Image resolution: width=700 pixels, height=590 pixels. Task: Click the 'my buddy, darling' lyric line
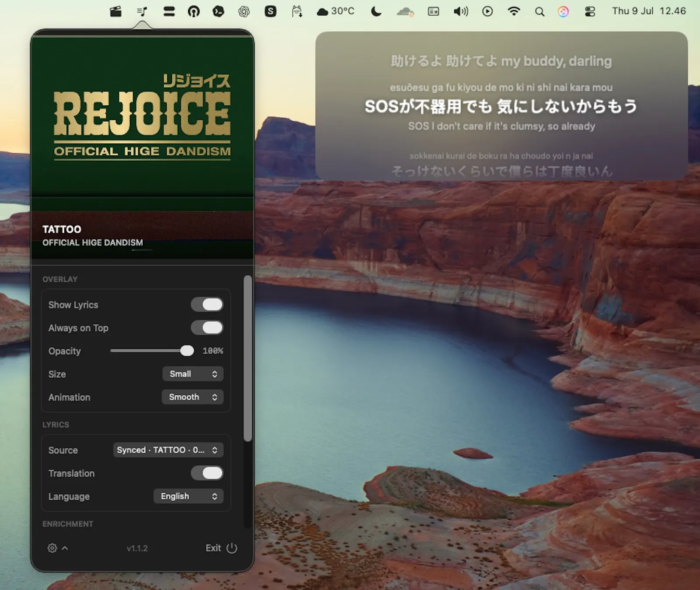501,61
